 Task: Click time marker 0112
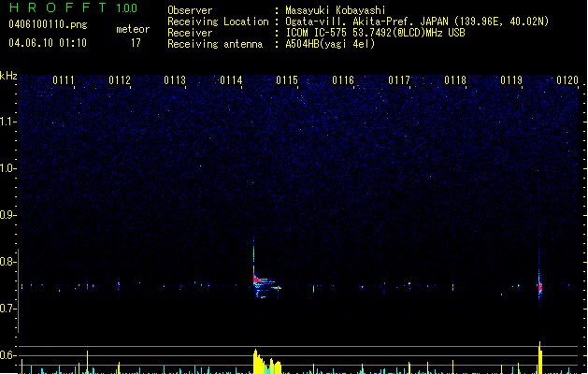[x=120, y=80]
